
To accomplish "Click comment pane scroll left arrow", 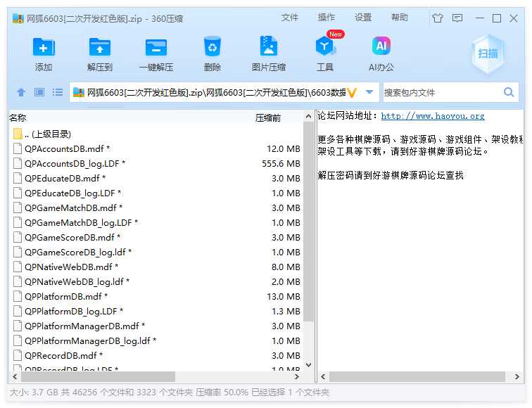I will (323, 376).
